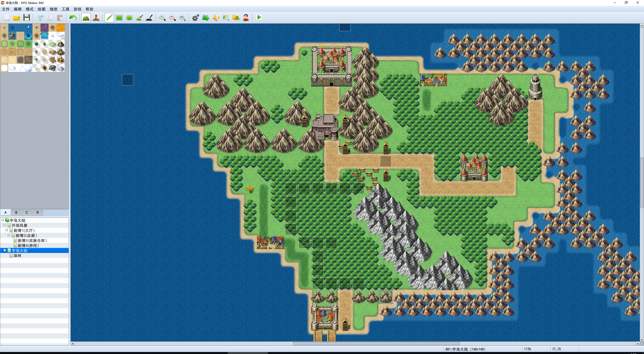644x354 pixels.
Task: Select the Ellipse drawing tool
Action: tap(129, 18)
